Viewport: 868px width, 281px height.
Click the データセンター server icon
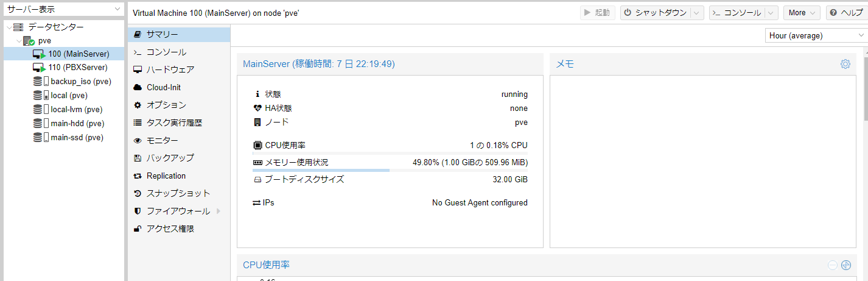(x=18, y=27)
